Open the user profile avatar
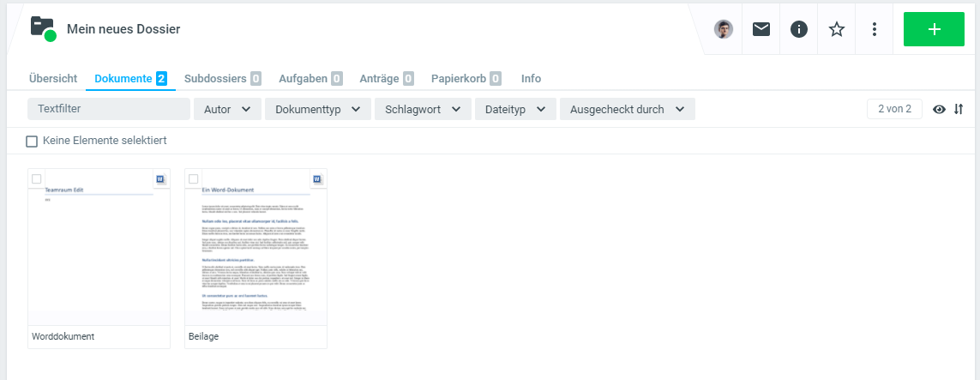 tap(724, 29)
